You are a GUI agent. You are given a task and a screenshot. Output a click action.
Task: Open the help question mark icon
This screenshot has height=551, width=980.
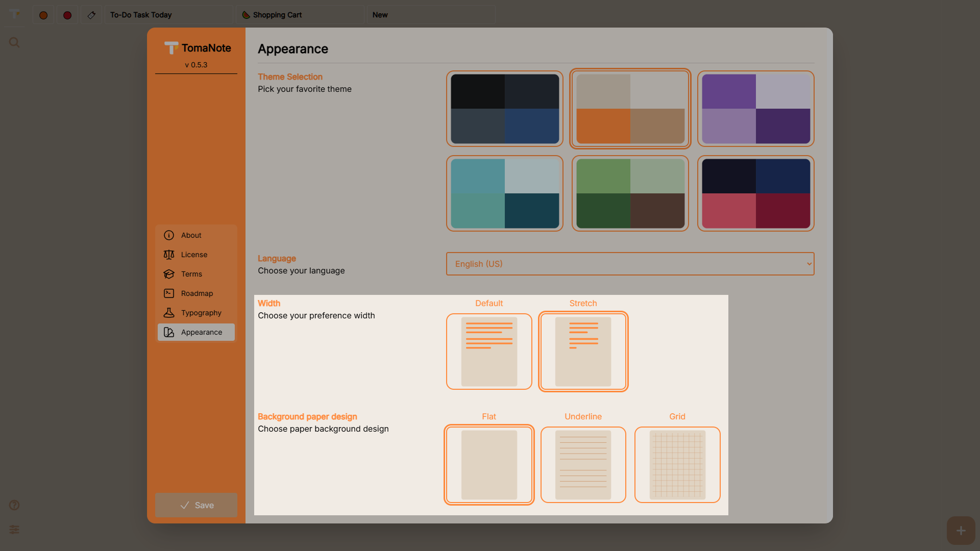coord(14,505)
